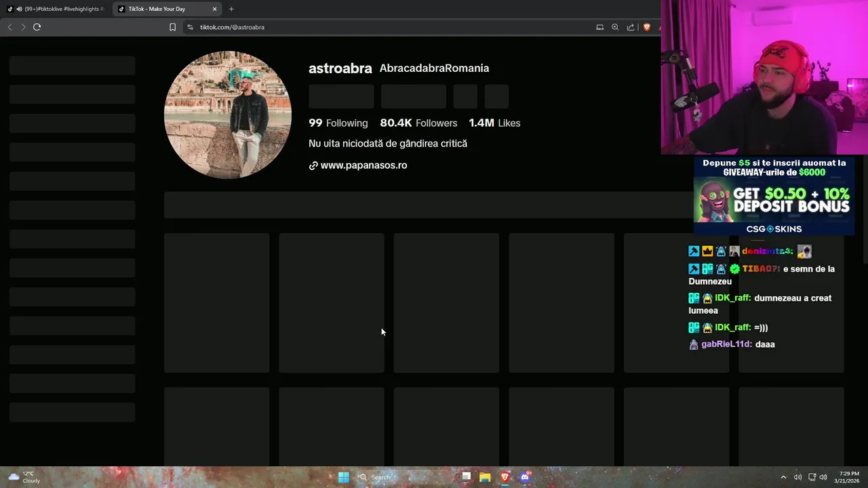This screenshot has height=488, width=868.
Task: Open the Cloudy weather widget
Action: 24,477
